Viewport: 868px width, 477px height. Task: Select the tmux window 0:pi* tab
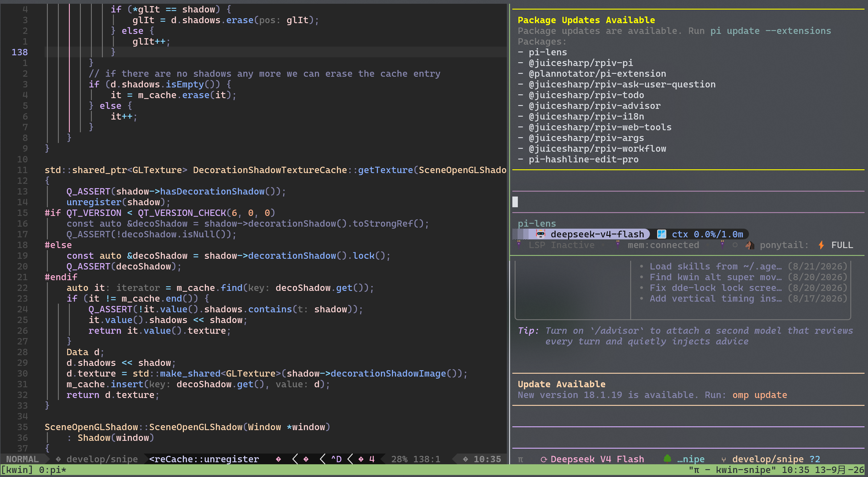(52, 470)
